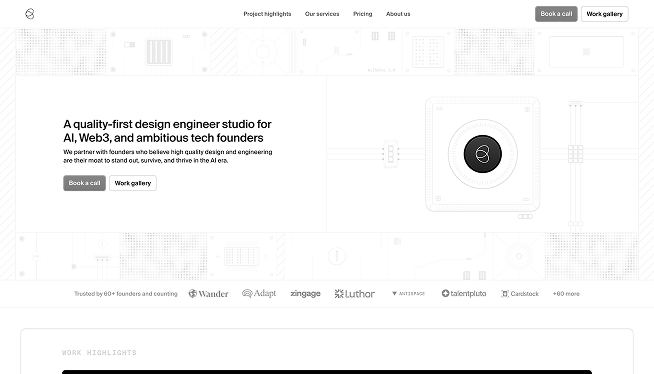The height and width of the screenshot is (374, 654).
Task: Click the Trusted by 60+ founders text
Action: 126,294
